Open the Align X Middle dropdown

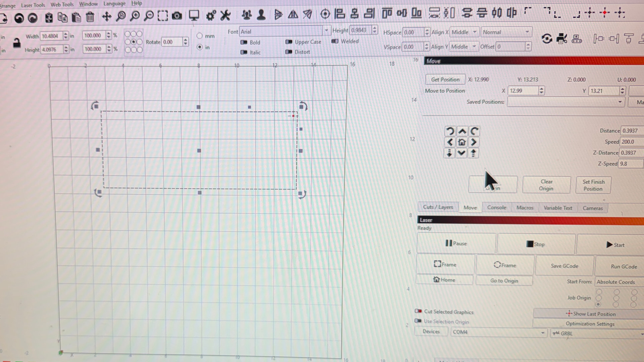coord(465,32)
